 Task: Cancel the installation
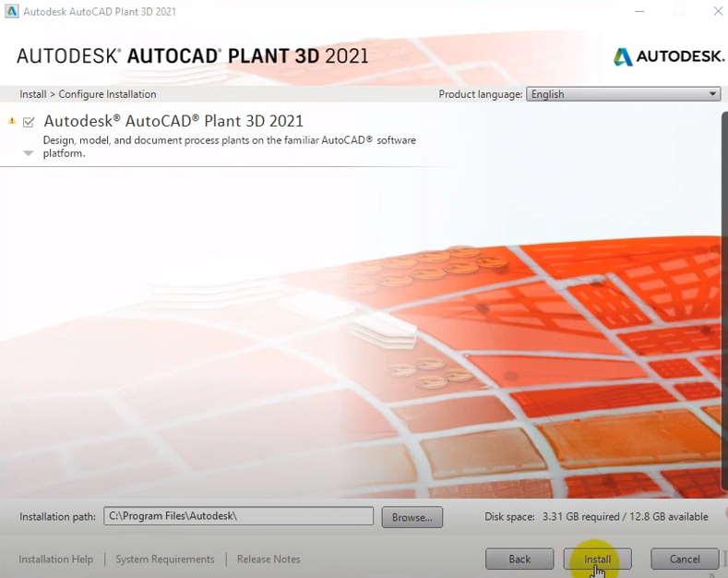click(685, 559)
